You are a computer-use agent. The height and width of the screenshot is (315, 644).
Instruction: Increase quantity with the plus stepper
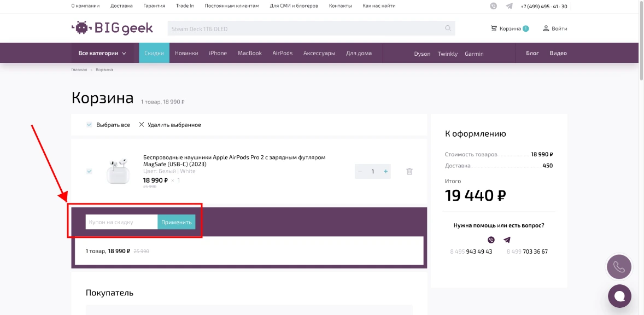[385, 171]
